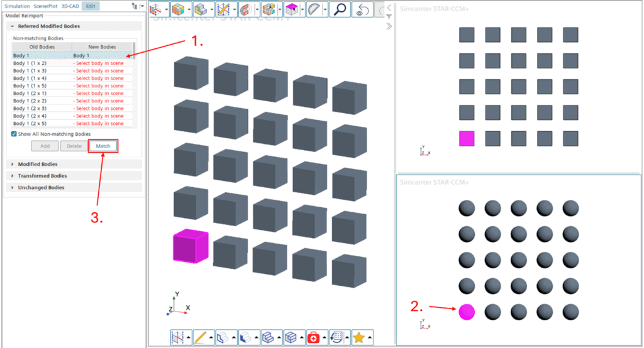Switch to the Simulation tab
This screenshot has width=644, height=348.
point(16,6)
